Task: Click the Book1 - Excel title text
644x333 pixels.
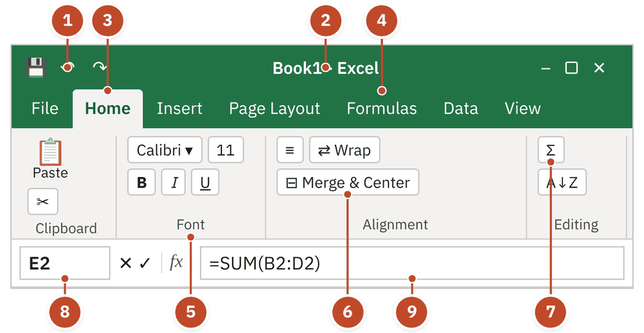Action: (x=326, y=68)
